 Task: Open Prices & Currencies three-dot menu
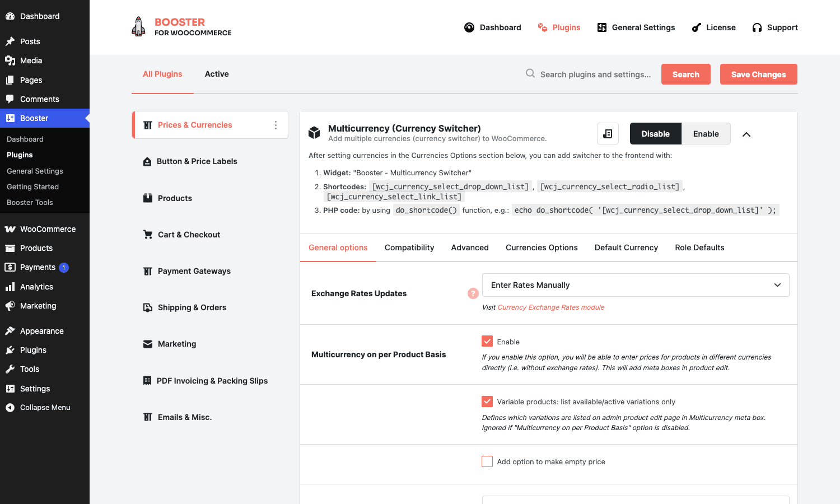point(276,125)
